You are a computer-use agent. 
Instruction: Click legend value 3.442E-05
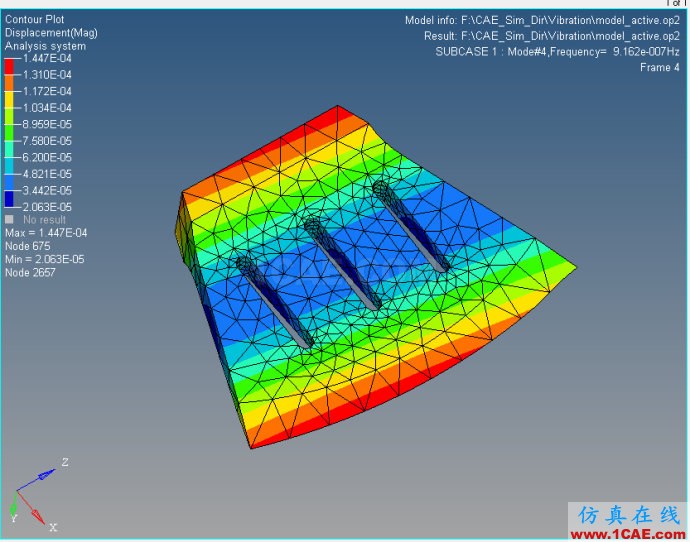coord(47,191)
